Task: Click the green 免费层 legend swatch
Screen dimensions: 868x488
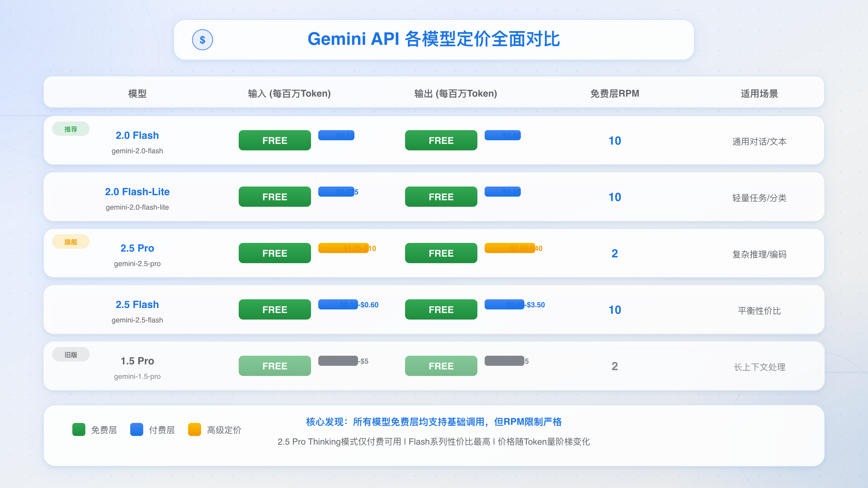Action: pos(79,429)
